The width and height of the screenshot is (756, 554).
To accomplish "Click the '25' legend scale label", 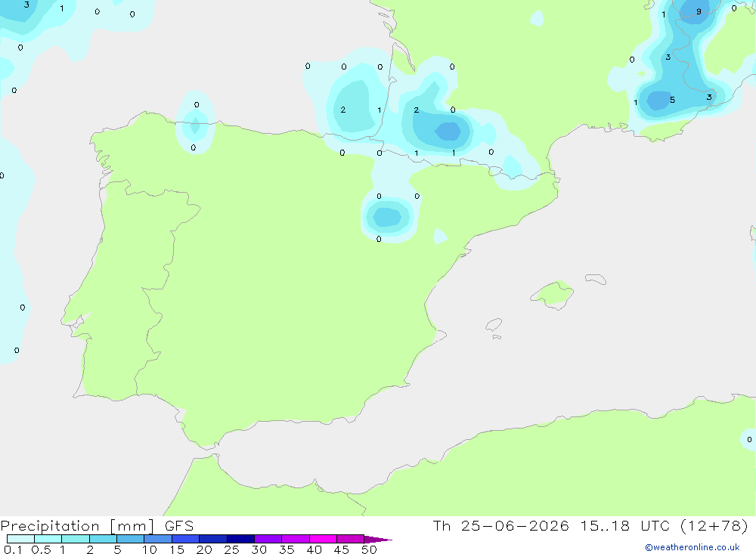I will click(x=231, y=549).
